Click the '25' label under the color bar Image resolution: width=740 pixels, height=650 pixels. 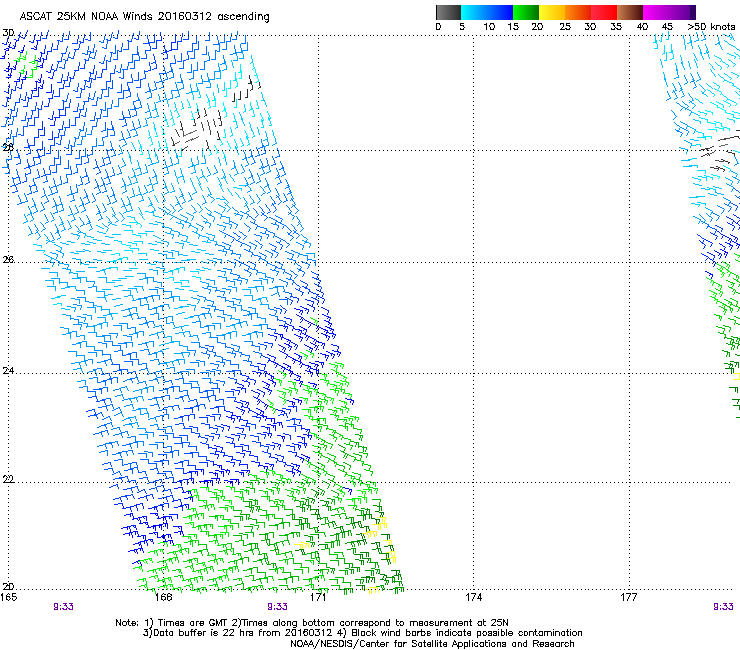click(x=565, y=27)
